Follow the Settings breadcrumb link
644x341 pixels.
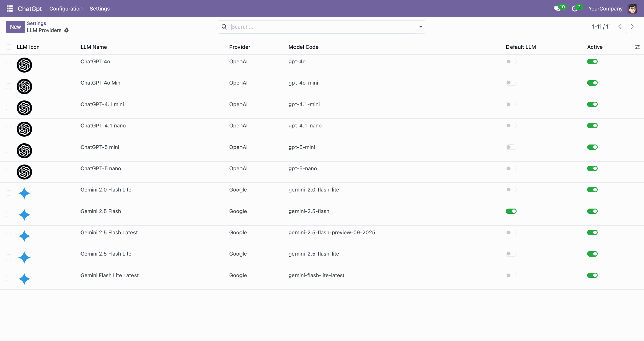[36, 23]
